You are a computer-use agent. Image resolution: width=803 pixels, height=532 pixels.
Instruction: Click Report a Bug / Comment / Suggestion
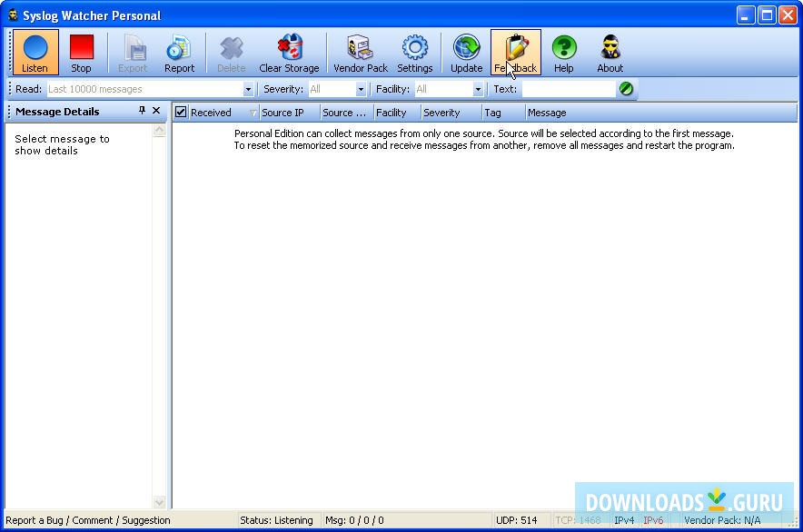87,520
